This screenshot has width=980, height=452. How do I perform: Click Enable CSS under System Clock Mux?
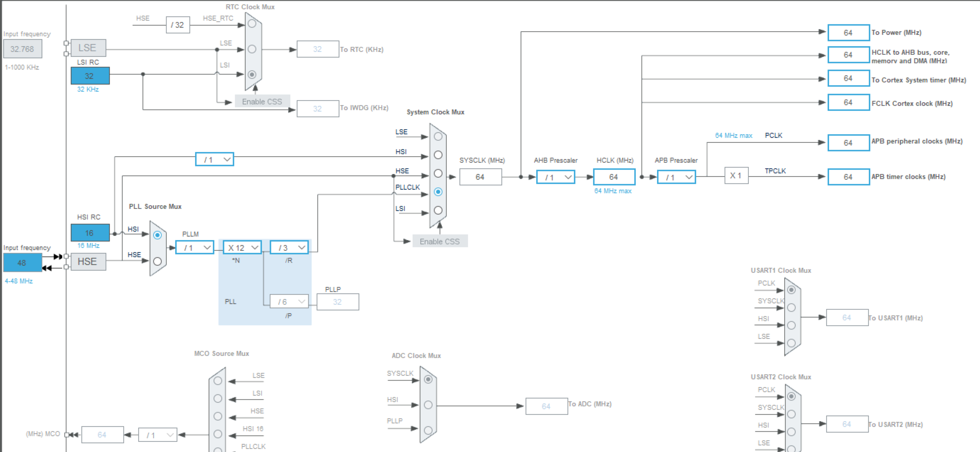pos(440,241)
